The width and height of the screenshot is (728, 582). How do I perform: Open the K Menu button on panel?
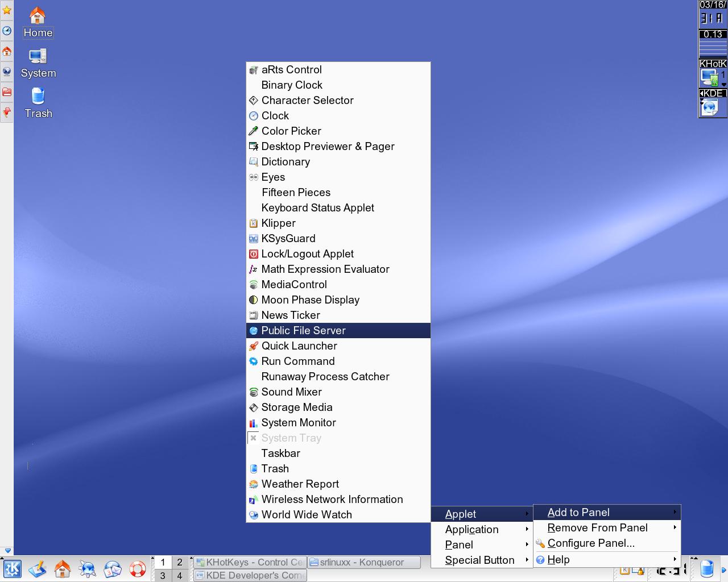point(13,569)
